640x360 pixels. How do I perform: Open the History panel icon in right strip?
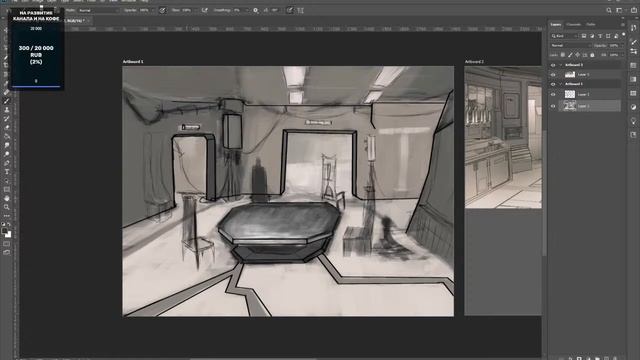[633, 28]
